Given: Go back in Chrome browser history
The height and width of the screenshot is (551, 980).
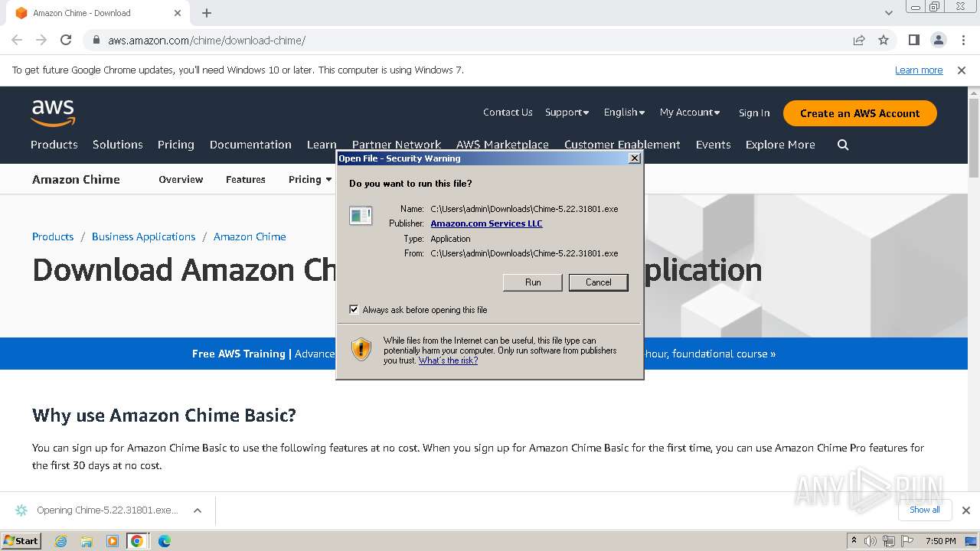Looking at the screenshot, I should [17, 40].
